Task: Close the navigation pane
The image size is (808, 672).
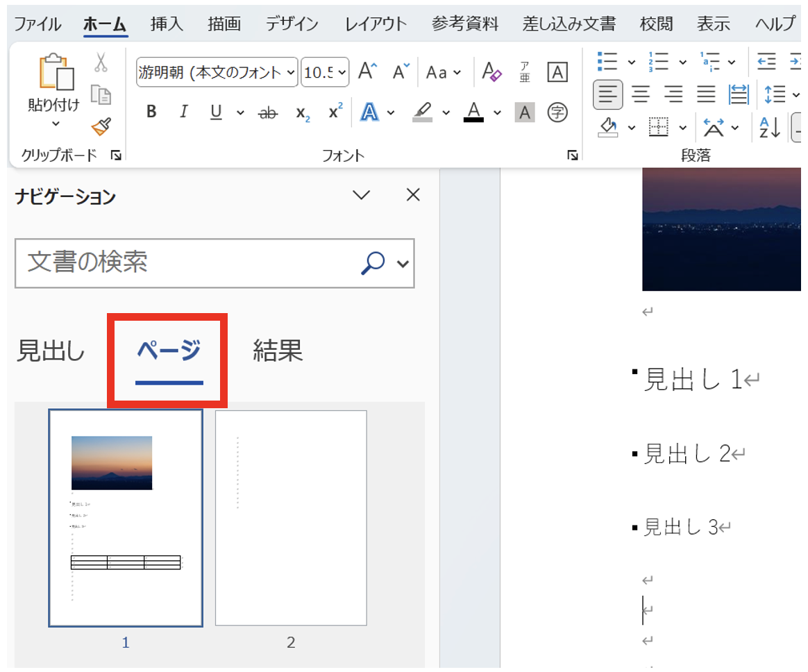Action: point(413,195)
